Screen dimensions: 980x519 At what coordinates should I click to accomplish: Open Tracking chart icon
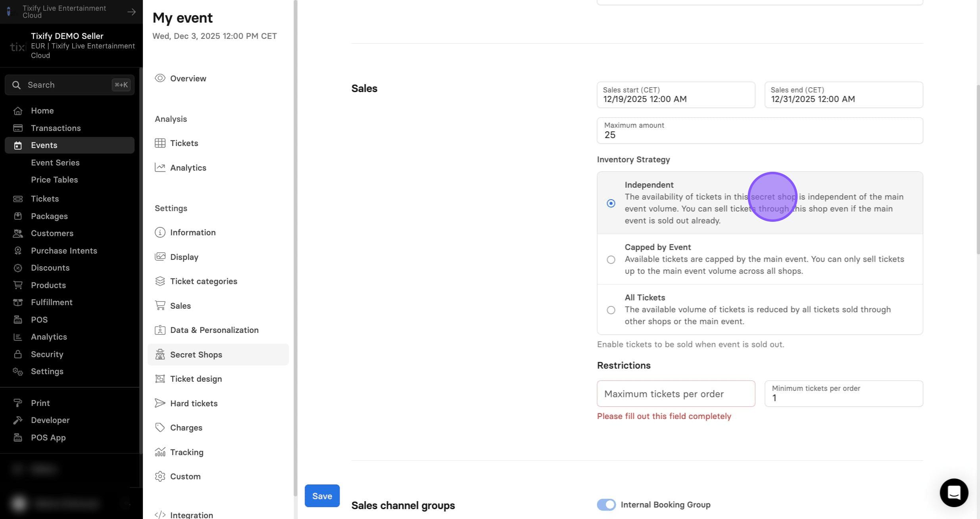click(x=160, y=452)
